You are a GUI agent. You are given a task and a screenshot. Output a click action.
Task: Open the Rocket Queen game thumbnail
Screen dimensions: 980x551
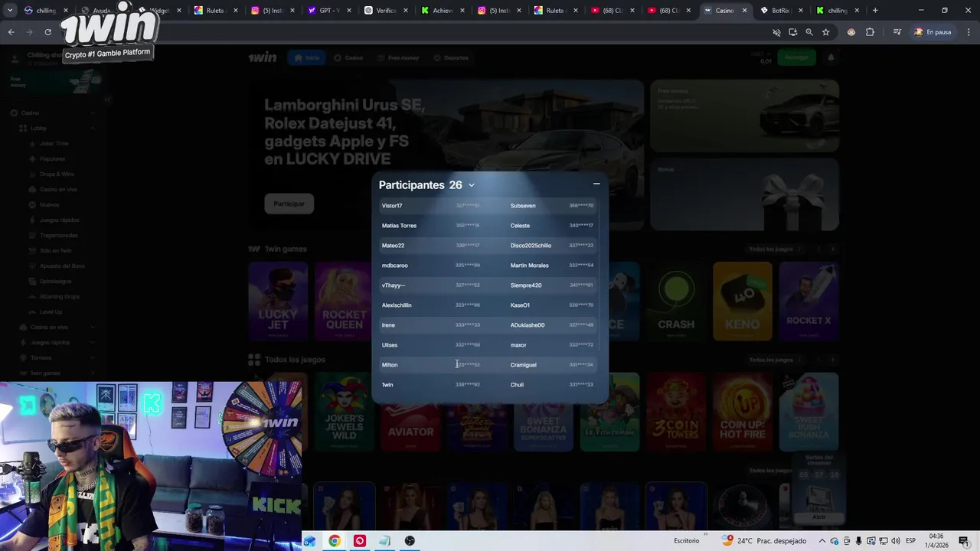(344, 302)
